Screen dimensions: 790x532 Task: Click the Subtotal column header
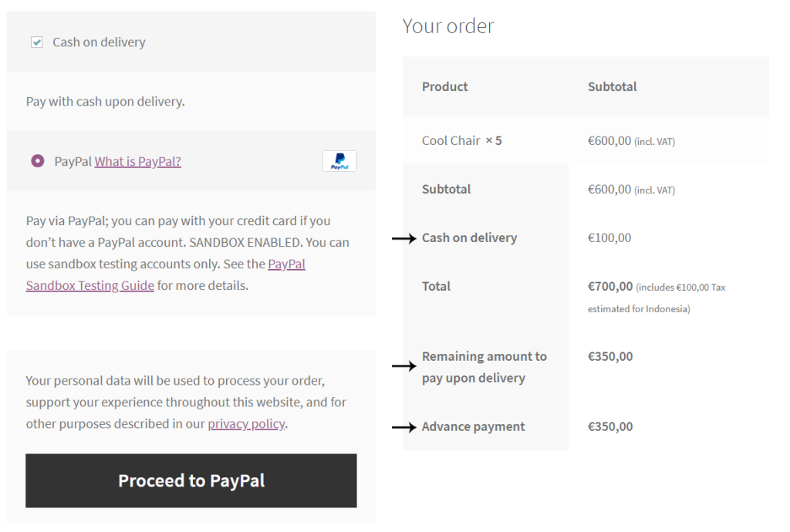612,86
